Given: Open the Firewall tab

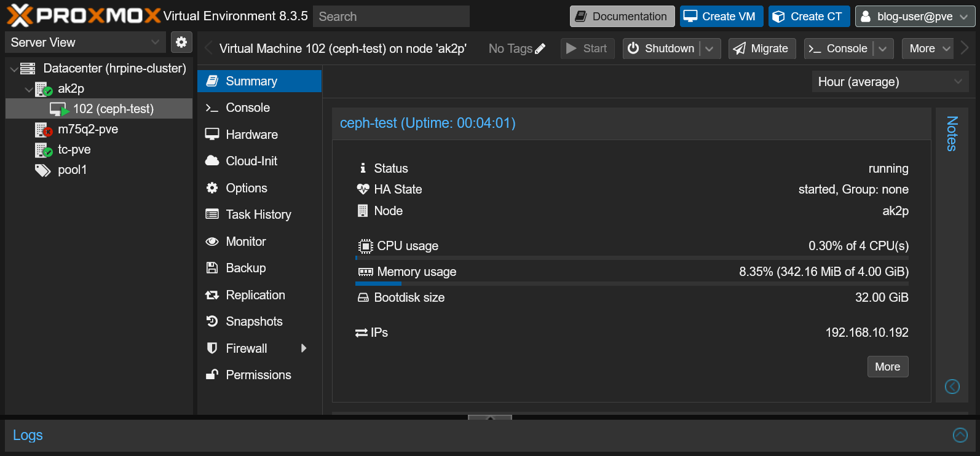Looking at the screenshot, I should click(x=259, y=348).
